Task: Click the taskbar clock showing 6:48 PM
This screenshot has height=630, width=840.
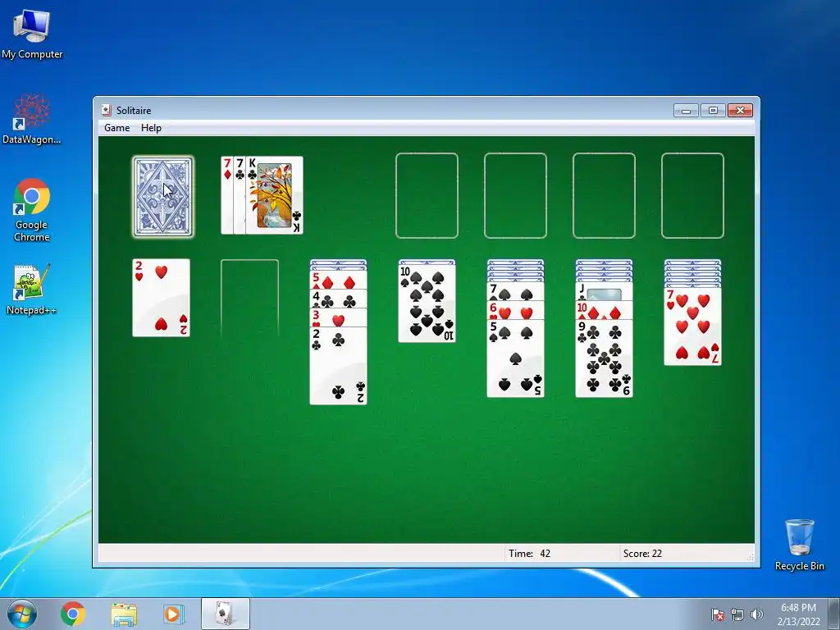Action: (x=798, y=614)
